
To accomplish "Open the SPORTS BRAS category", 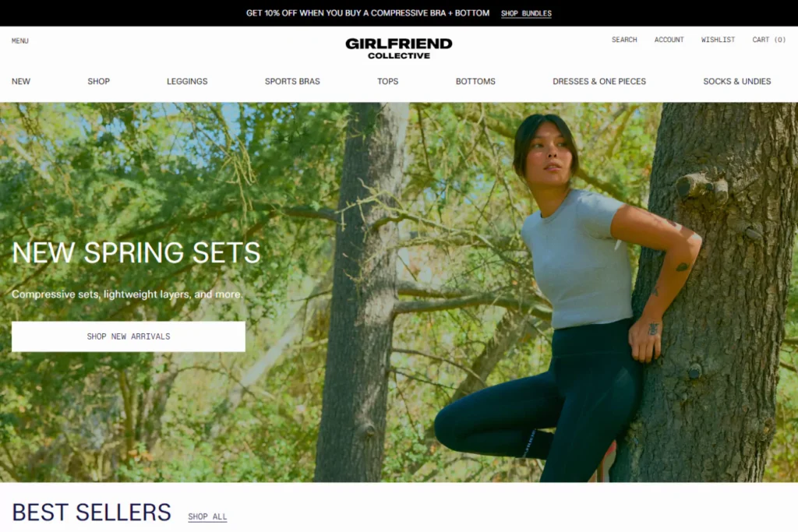I will [x=292, y=81].
